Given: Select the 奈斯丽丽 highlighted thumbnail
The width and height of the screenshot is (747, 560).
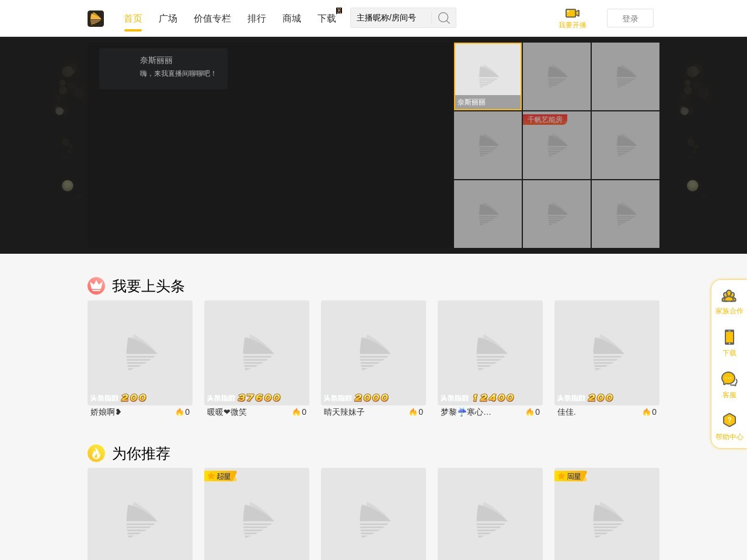Looking at the screenshot, I should (488, 76).
